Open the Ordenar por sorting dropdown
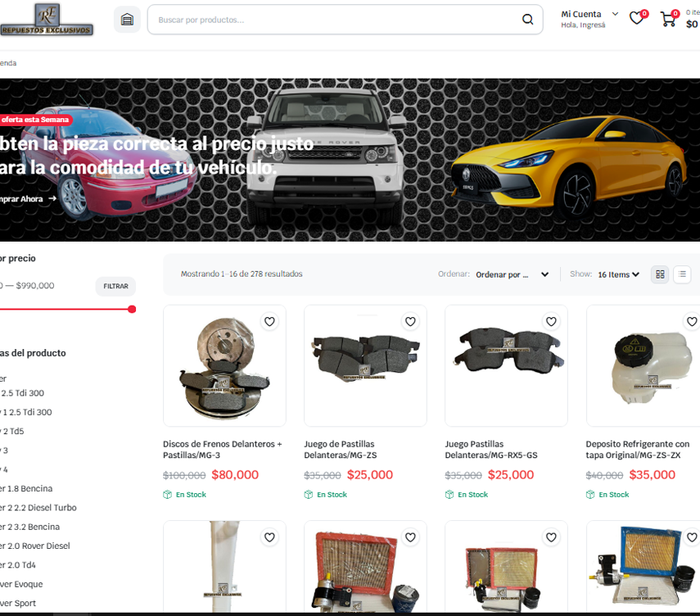This screenshot has height=616, width=700. click(512, 275)
